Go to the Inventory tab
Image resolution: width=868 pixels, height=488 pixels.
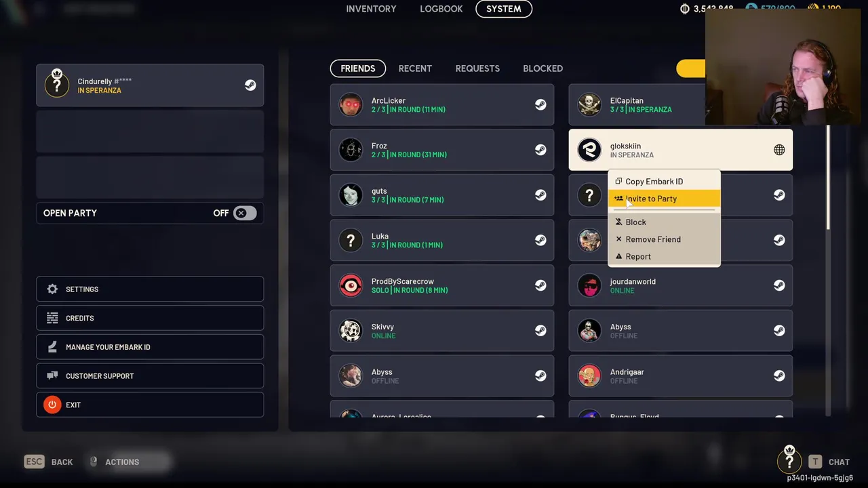click(x=371, y=9)
